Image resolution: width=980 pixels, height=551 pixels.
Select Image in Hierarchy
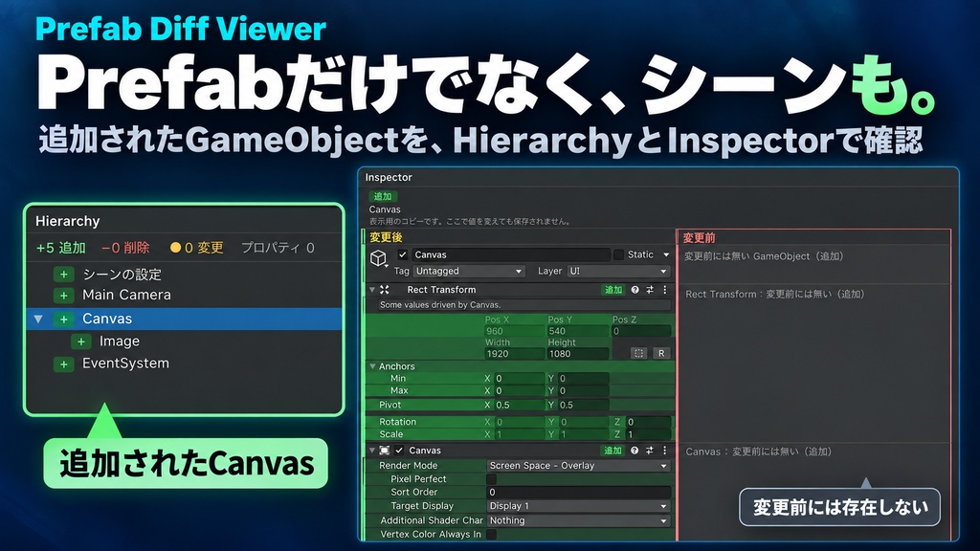pyautogui.click(x=120, y=342)
